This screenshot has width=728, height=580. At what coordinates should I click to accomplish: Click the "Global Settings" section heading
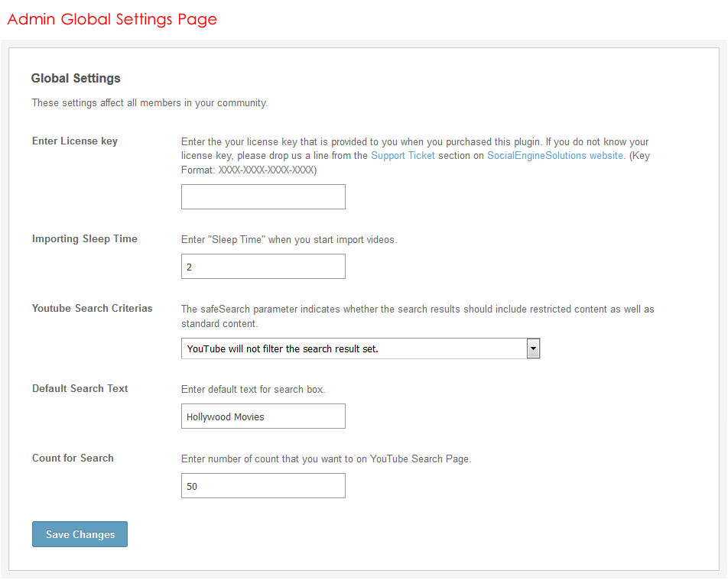[76, 78]
